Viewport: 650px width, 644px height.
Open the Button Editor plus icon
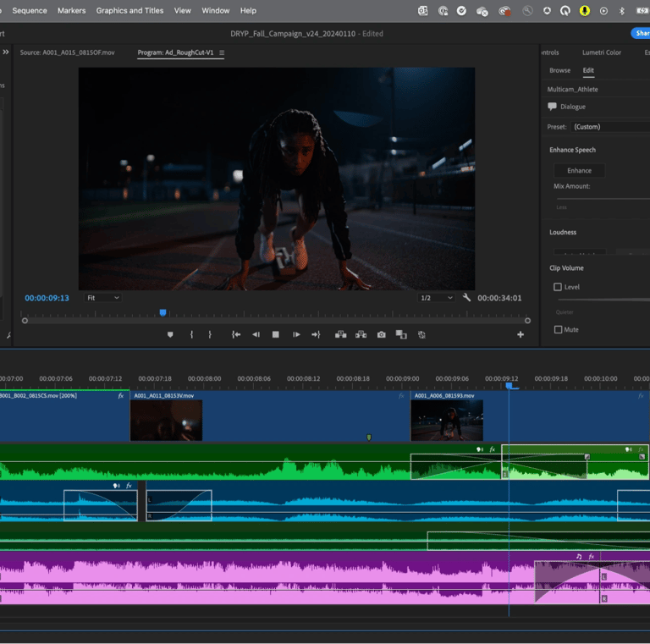click(x=521, y=335)
